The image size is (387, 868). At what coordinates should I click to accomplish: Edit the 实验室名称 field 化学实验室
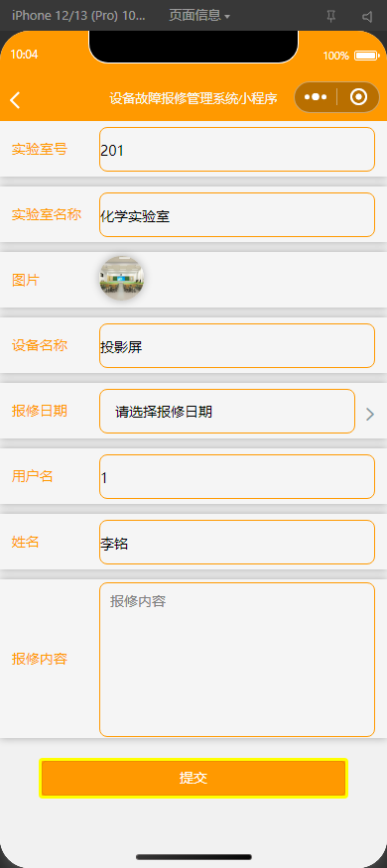(x=237, y=215)
